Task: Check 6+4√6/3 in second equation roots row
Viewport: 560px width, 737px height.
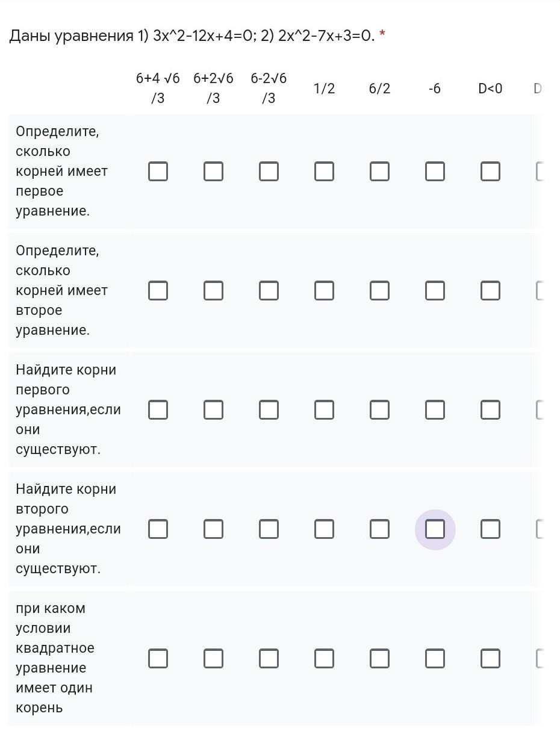Action: pyautogui.click(x=158, y=529)
